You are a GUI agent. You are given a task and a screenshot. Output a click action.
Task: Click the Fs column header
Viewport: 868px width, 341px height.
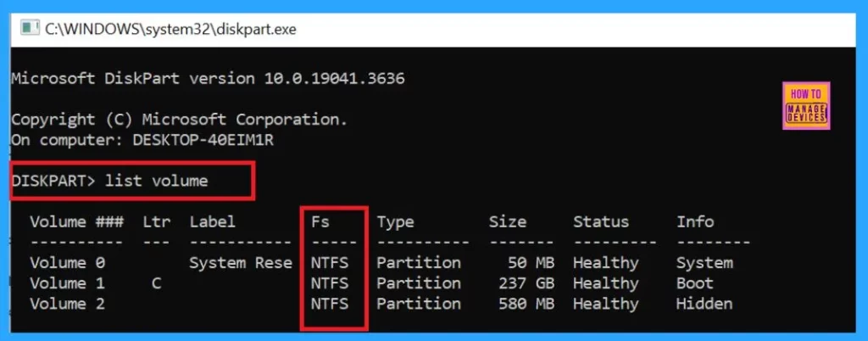320,222
